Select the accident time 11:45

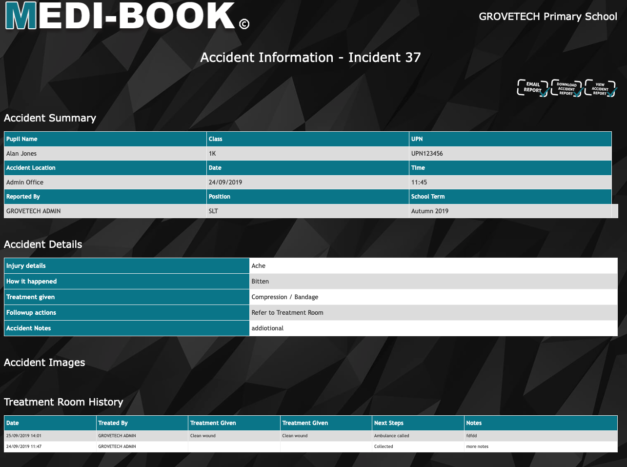click(420, 183)
